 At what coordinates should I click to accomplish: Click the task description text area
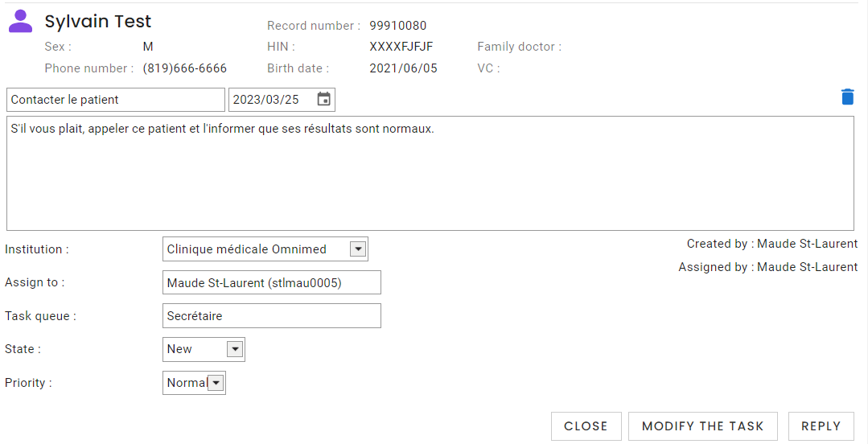pos(430,173)
